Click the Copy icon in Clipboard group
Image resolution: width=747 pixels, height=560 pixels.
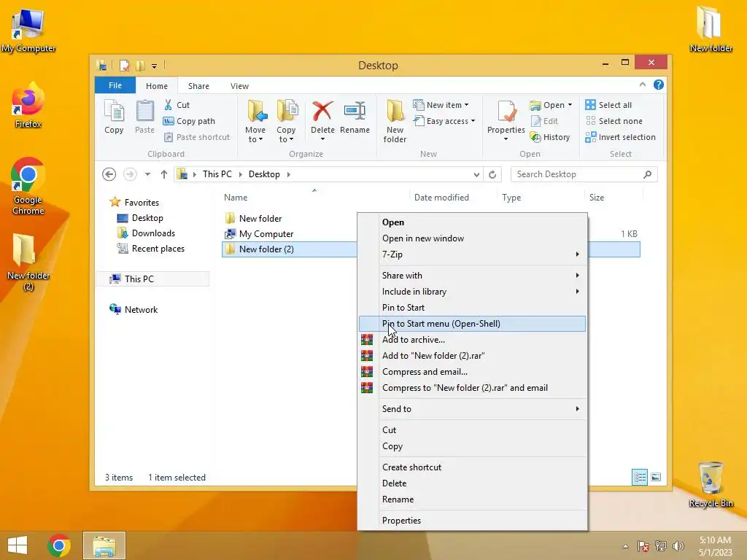click(114, 112)
